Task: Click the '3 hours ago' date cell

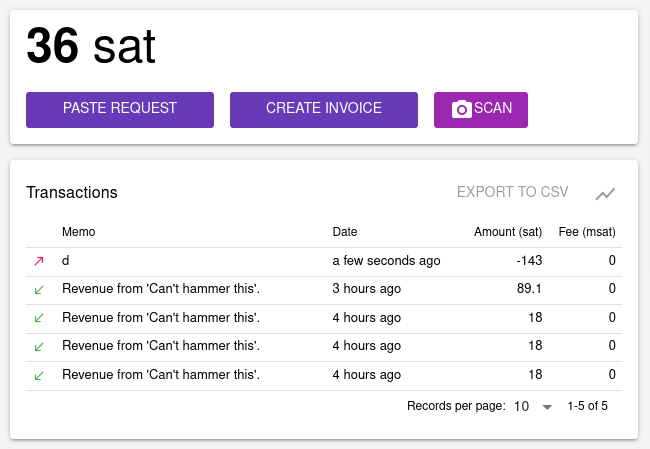Action: pyautogui.click(x=366, y=289)
